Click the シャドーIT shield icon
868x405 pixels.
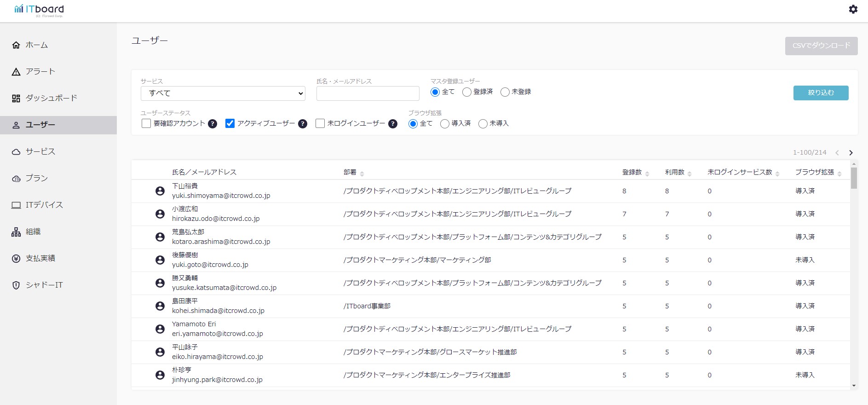16,285
